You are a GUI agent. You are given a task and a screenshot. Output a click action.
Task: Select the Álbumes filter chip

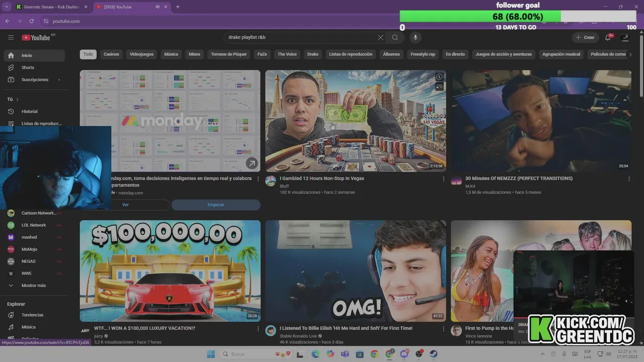tap(391, 54)
